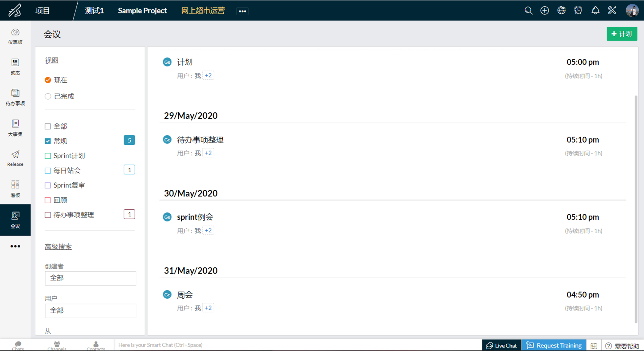Uncheck the 常规 meeting type checkbox
The image size is (644, 351).
point(48,141)
